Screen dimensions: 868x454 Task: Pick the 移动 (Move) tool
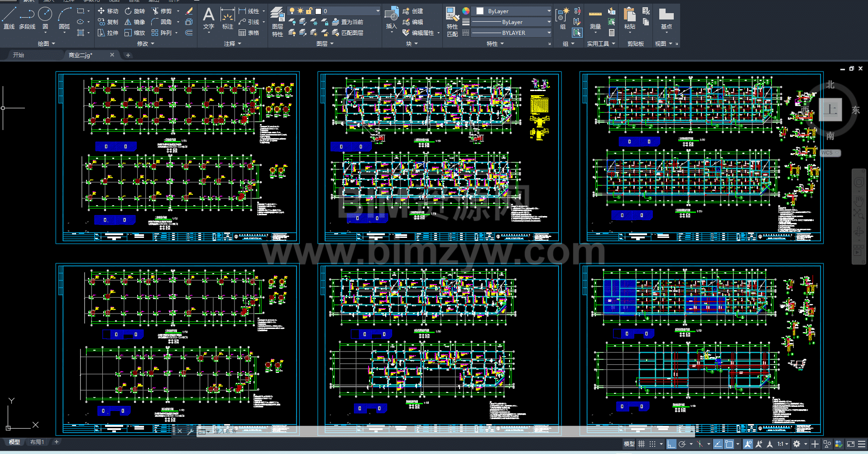tap(108, 11)
